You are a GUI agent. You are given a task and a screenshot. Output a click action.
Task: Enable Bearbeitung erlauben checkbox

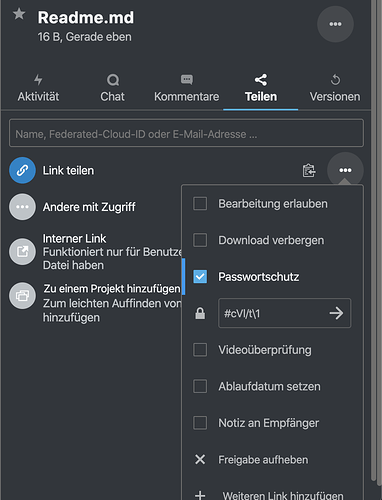[x=200, y=204]
